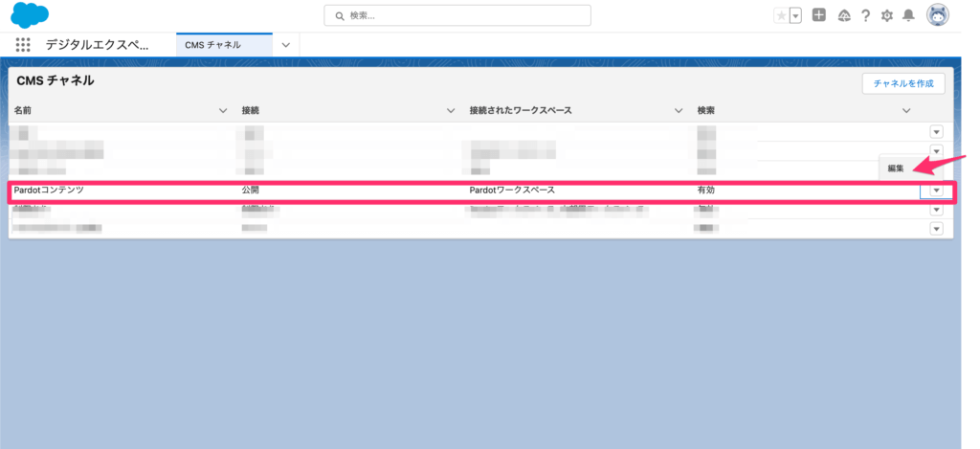Click the デジタルエクスペ... app name

click(x=98, y=44)
